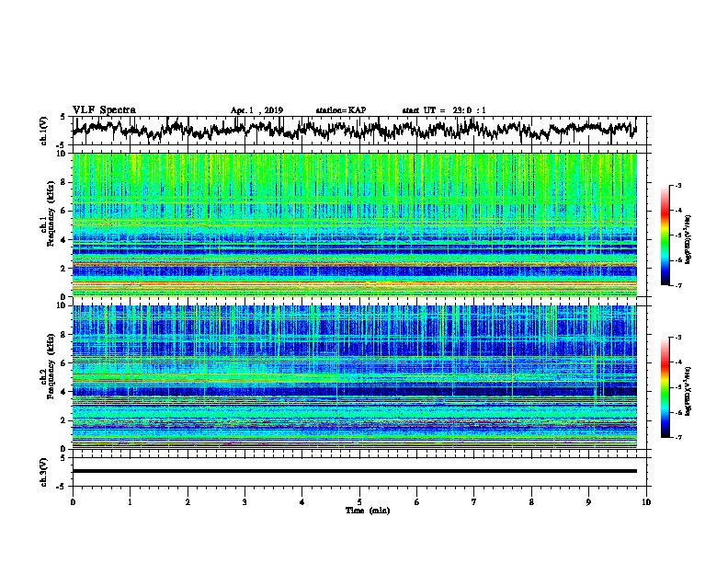Select the date text "Apr. 1, 2019"
Screen dimensions: 728x563
tap(256, 110)
